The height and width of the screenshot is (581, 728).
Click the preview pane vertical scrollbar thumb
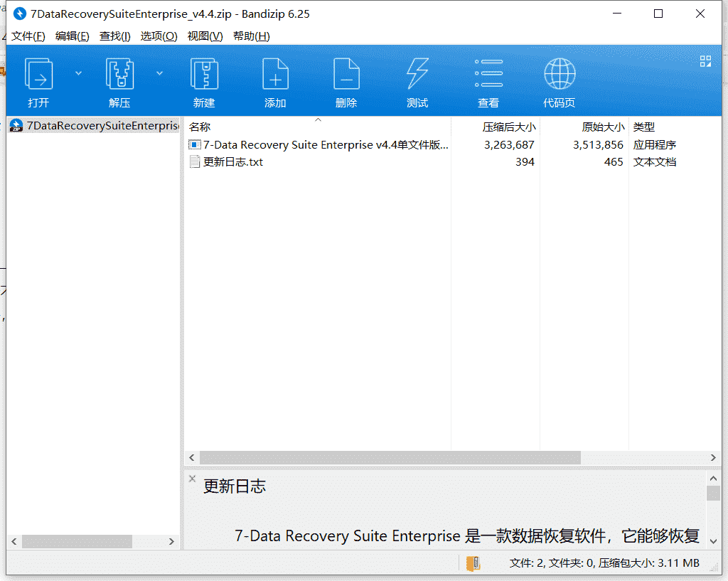[713, 494]
